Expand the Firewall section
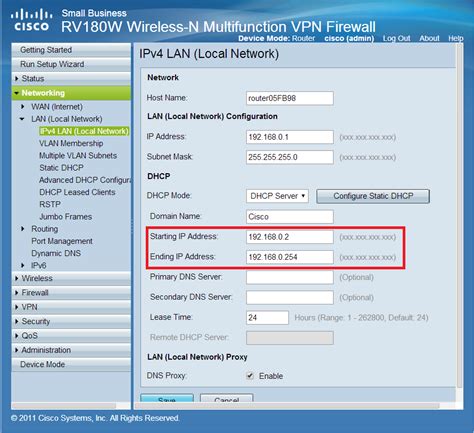The height and width of the screenshot is (433, 474). point(71,292)
